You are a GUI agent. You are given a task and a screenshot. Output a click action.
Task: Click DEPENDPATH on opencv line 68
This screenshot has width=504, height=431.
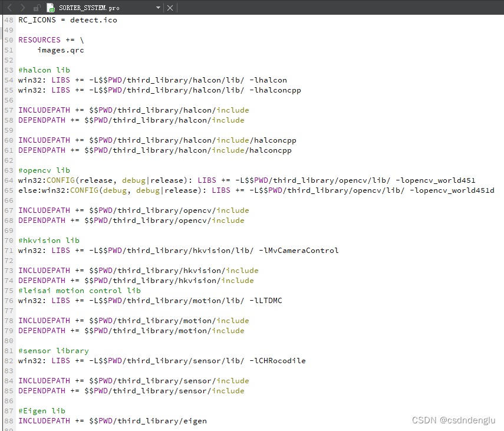click(42, 221)
